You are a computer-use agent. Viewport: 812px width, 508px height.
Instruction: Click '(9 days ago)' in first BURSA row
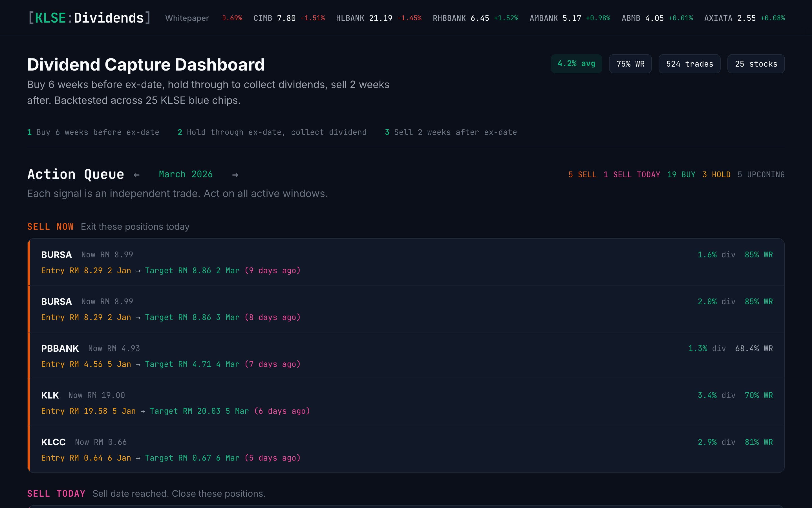[272, 270]
